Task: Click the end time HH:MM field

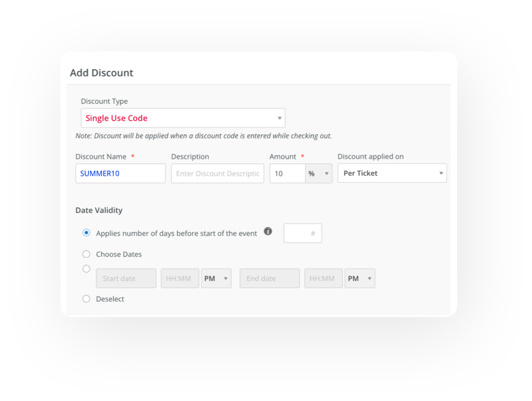Action: pos(323,279)
